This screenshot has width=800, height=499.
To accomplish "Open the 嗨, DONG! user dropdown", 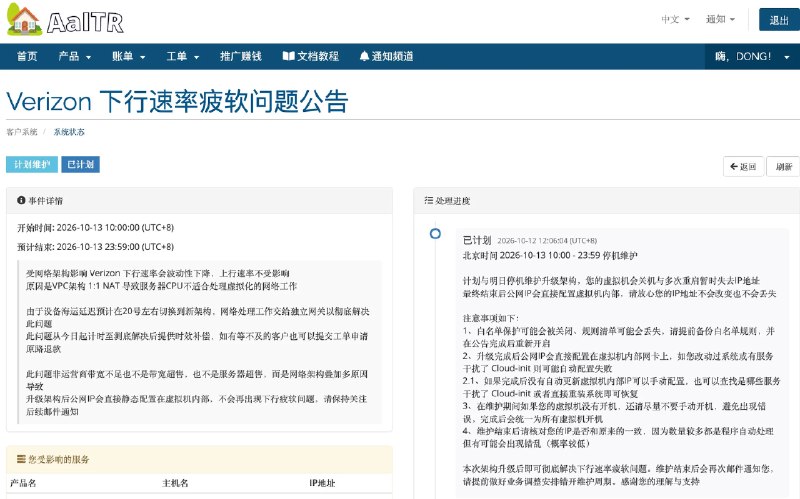I will coord(752,56).
